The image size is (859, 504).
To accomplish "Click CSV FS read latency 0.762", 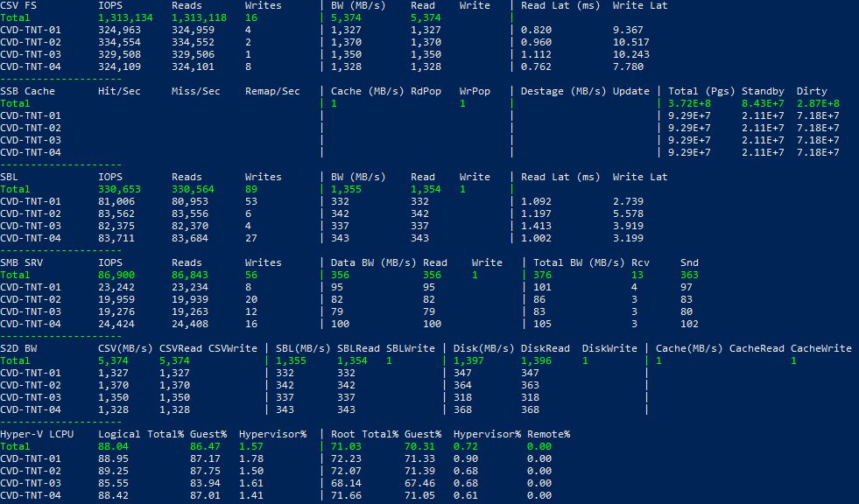I will [536, 66].
